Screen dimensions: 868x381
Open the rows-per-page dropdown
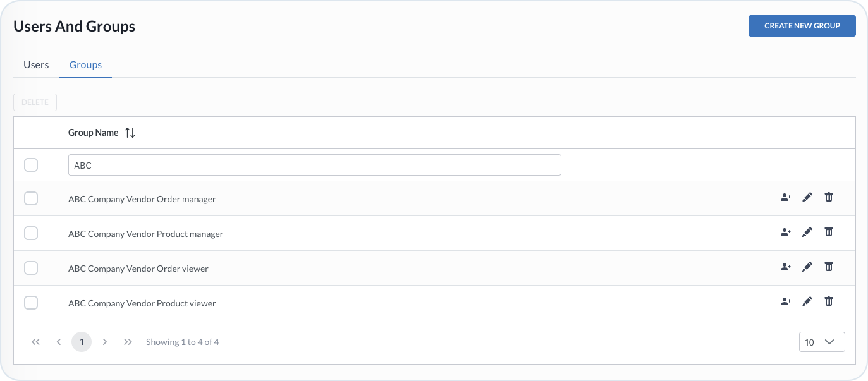coord(821,342)
